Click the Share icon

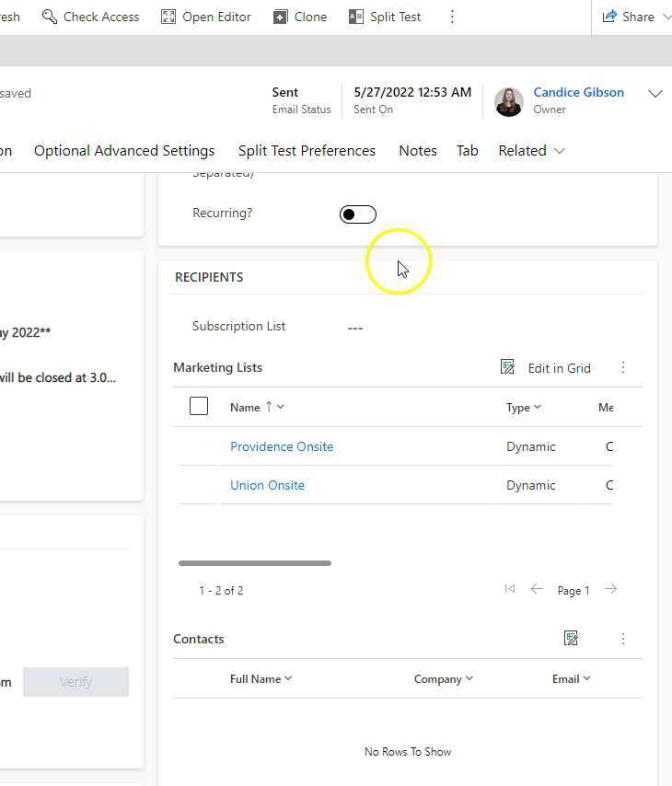click(609, 17)
